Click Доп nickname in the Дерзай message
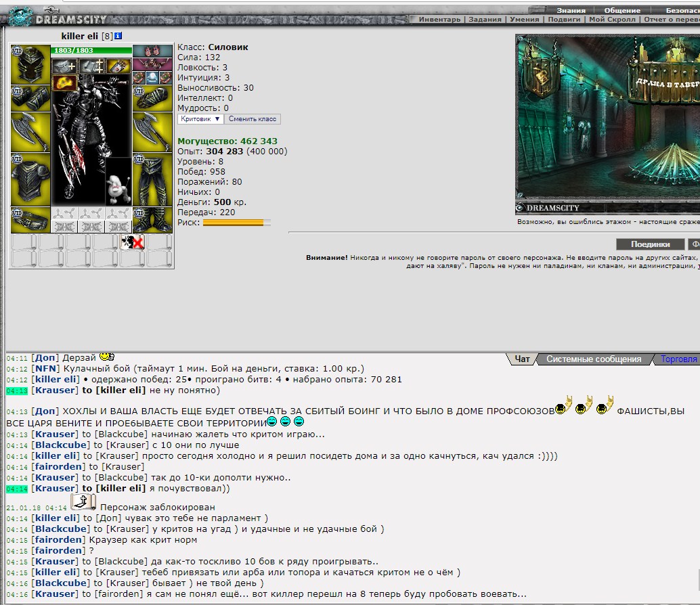 tap(45, 358)
